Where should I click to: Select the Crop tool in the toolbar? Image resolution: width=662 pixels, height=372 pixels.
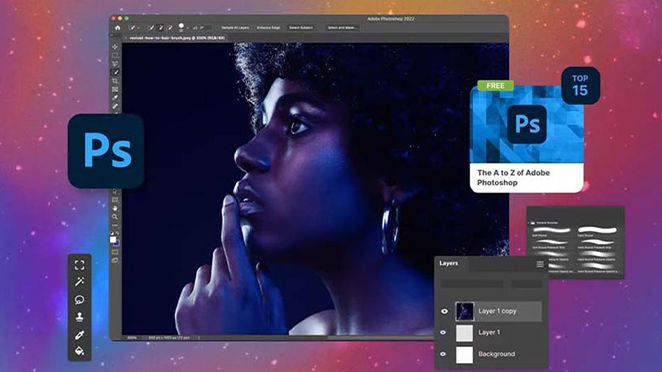point(115,81)
